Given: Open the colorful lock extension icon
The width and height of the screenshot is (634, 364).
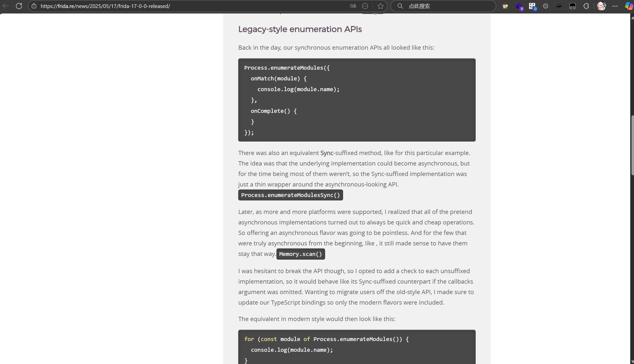Looking at the screenshot, I should pyautogui.click(x=505, y=6).
